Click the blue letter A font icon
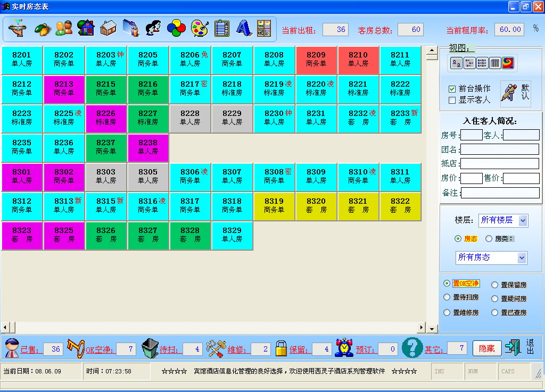 [244, 28]
